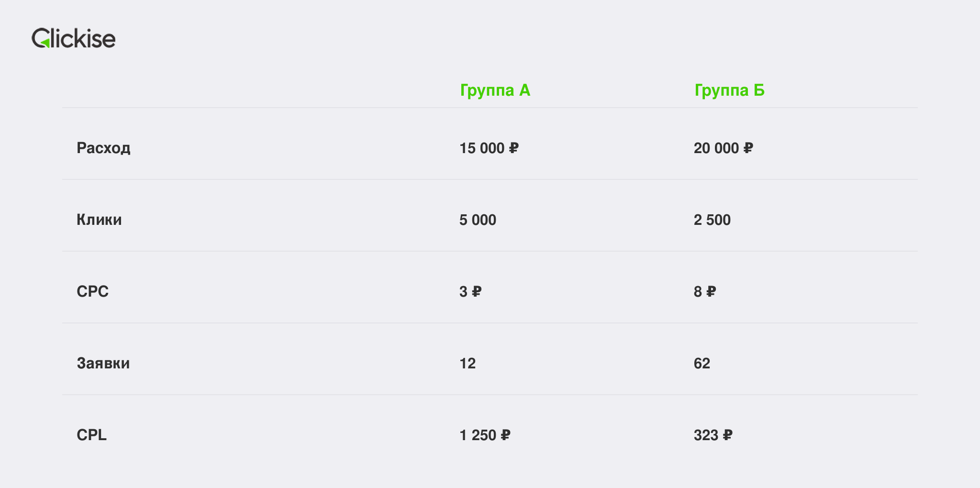The height and width of the screenshot is (488, 980).
Task: Select the Группа Б column header
Action: pos(729,90)
